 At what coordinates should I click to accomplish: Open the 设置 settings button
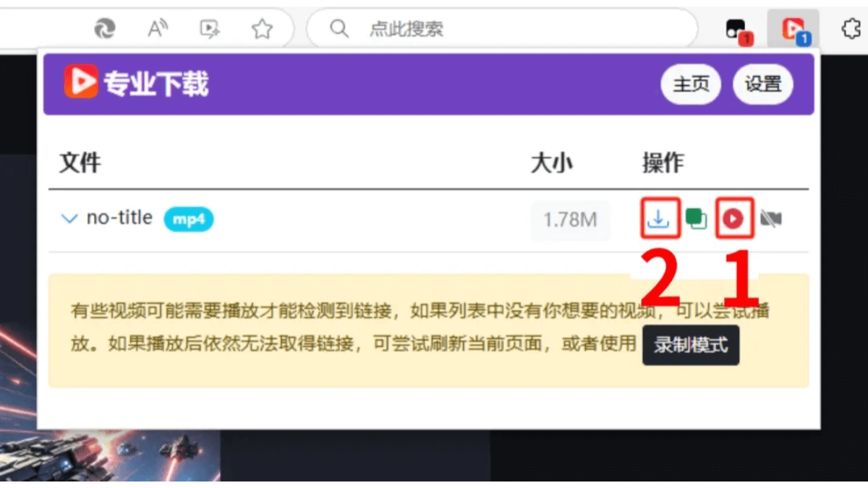763,85
